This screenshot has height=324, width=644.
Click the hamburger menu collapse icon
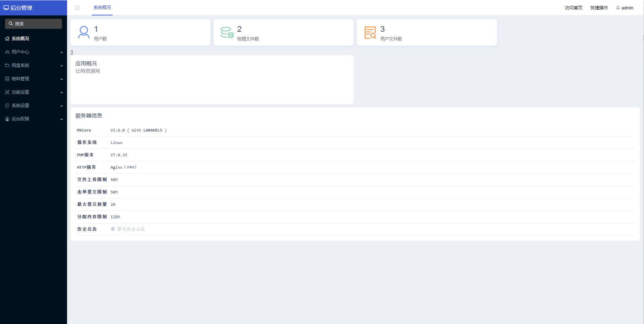click(77, 8)
